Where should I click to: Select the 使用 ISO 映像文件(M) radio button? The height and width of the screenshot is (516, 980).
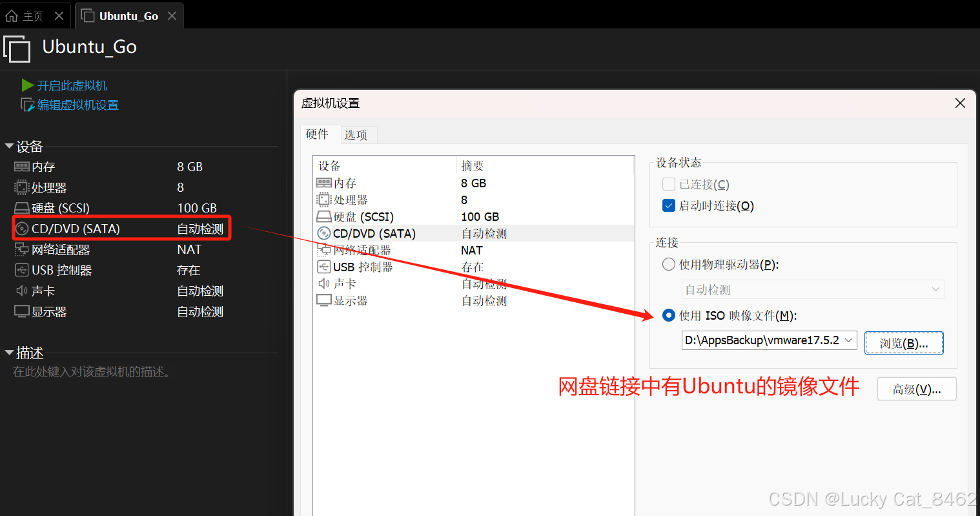tap(669, 315)
